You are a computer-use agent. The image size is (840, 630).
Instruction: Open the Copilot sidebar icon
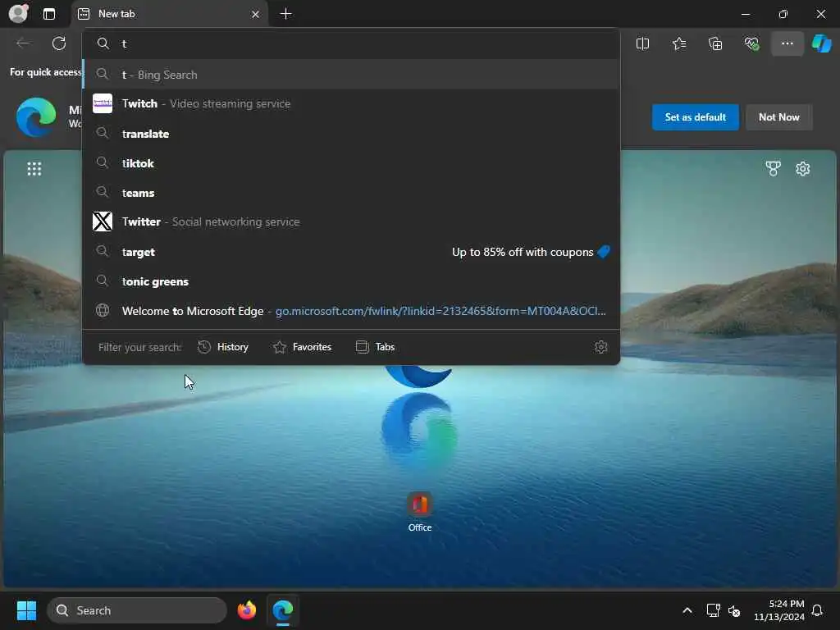point(821,43)
